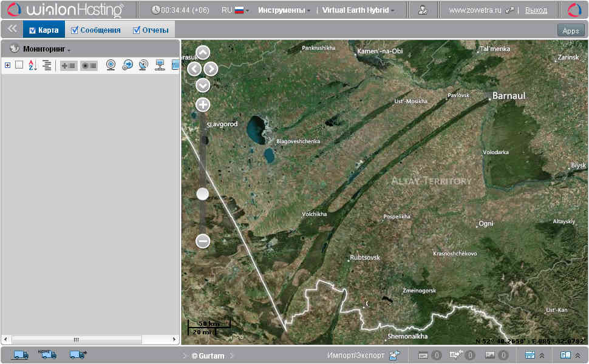Click the map zoom slider handle

pyautogui.click(x=203, y=194)
